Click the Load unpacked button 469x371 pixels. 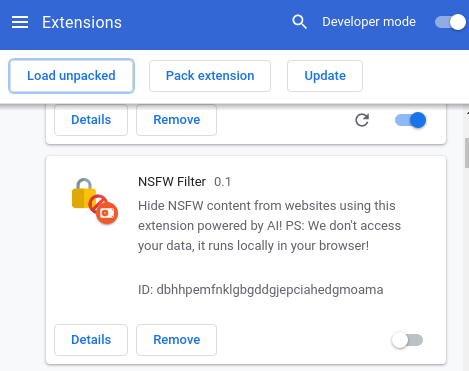tap(71, 76)
